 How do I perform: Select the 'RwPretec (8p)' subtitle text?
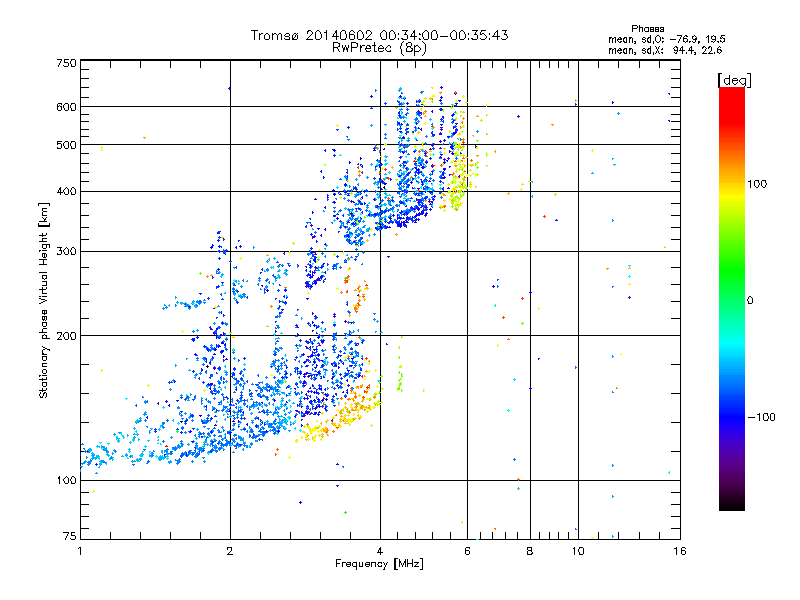click(379, 48)
